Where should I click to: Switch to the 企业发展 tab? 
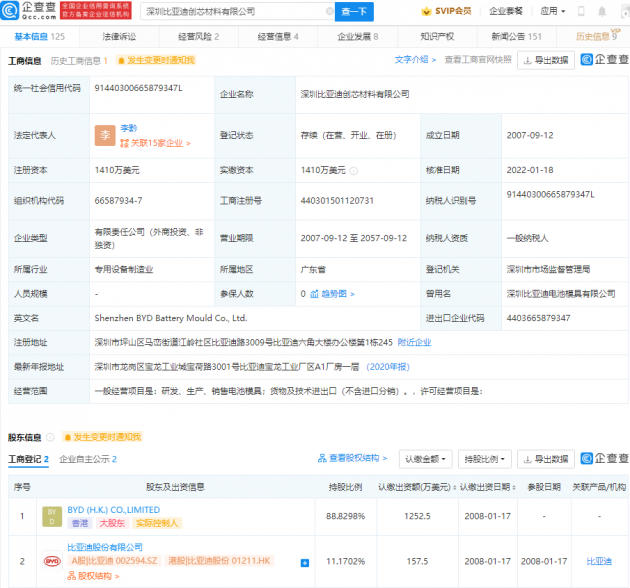(x=358, y=37)
